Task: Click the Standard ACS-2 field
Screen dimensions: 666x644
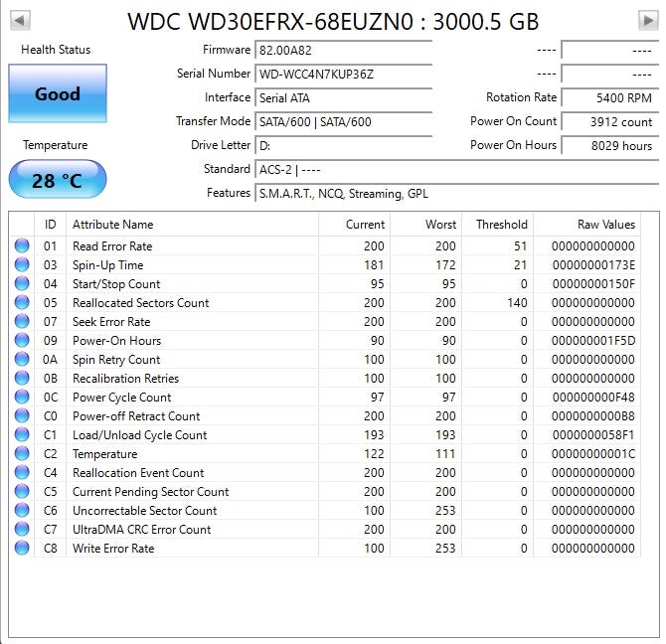Action: 456,169
